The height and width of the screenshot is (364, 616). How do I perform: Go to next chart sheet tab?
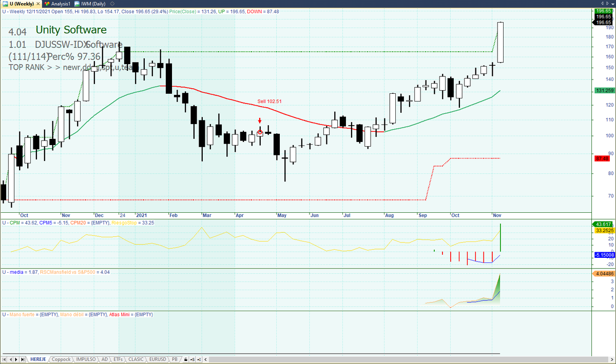[x=16, y=359]
